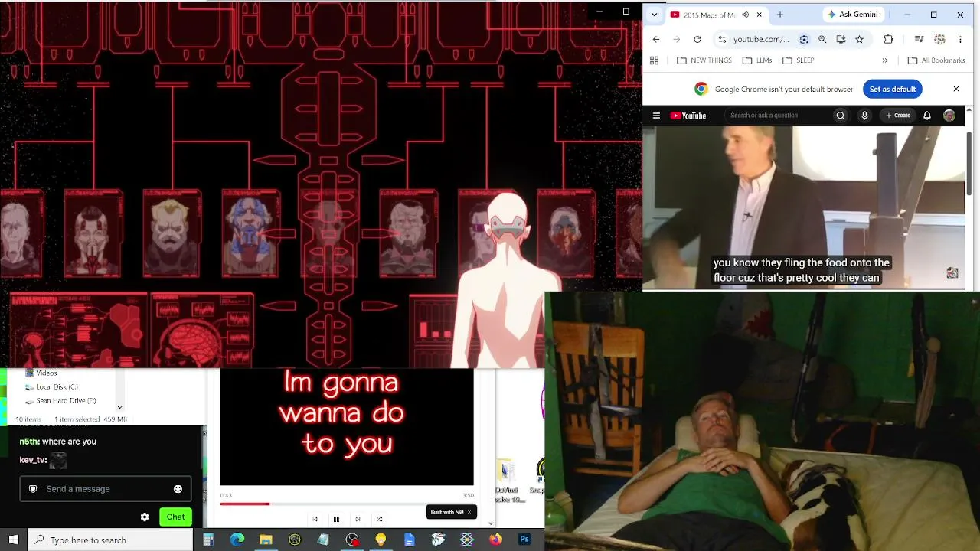
Task: Open the Chrome profile avatar
Action: (x=939, y=39)
